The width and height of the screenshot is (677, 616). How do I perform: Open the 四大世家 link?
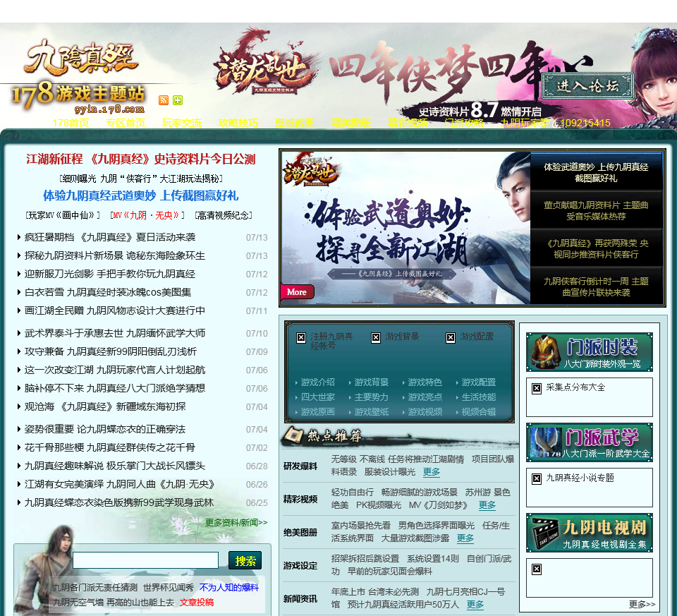click(x=317, y=397)
